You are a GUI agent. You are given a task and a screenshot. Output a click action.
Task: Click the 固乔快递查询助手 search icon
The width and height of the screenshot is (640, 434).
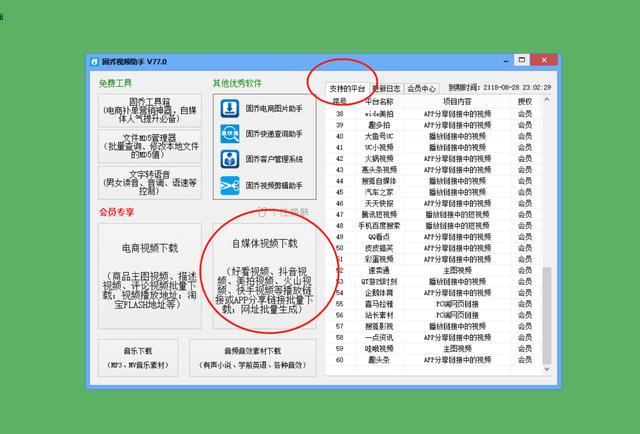(x=229, y=133)
